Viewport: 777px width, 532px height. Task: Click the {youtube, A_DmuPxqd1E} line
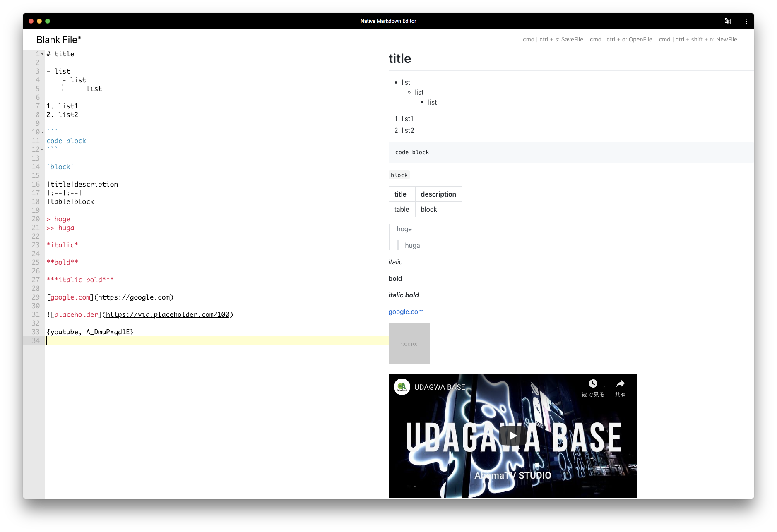pos(90,332)
